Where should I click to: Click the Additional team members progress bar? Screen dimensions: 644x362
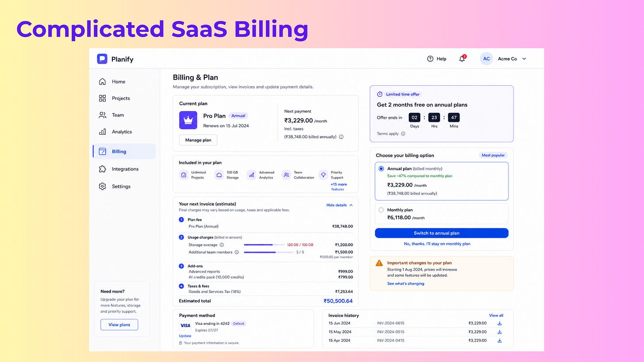point(269,252)
